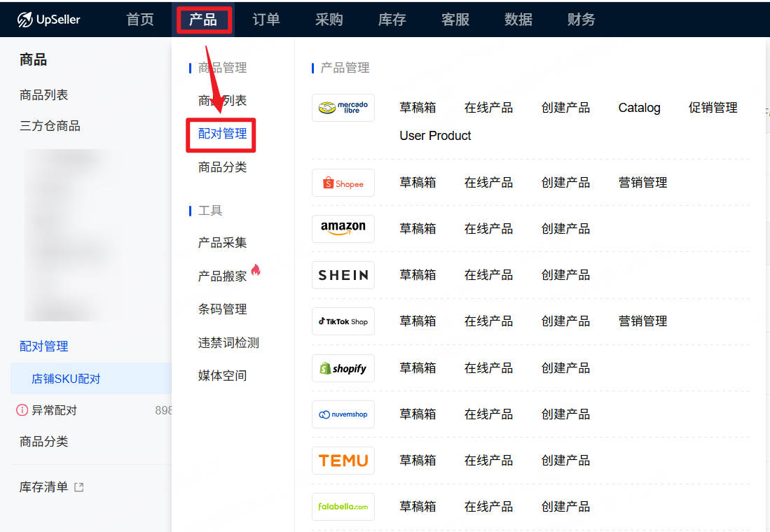Open the 数据 top menu
770x532 pixels.
518,19
